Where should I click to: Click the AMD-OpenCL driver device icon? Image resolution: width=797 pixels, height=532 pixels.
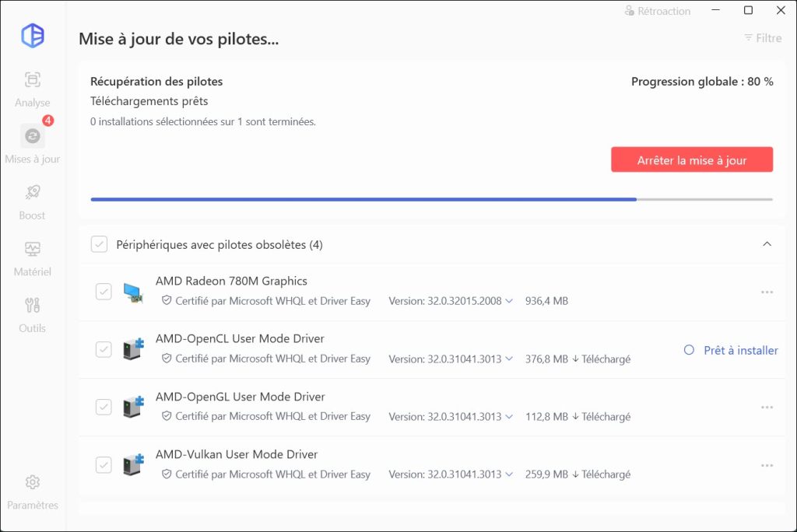[x=134, y=349]
